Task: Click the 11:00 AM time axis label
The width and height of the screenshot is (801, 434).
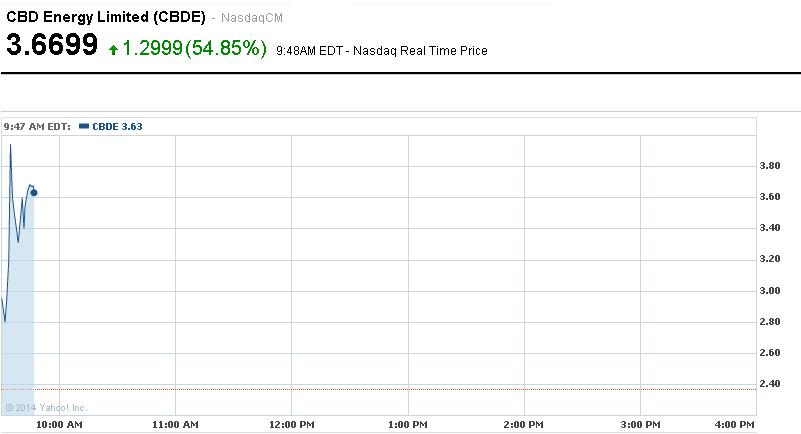Action: click(175, 425)
